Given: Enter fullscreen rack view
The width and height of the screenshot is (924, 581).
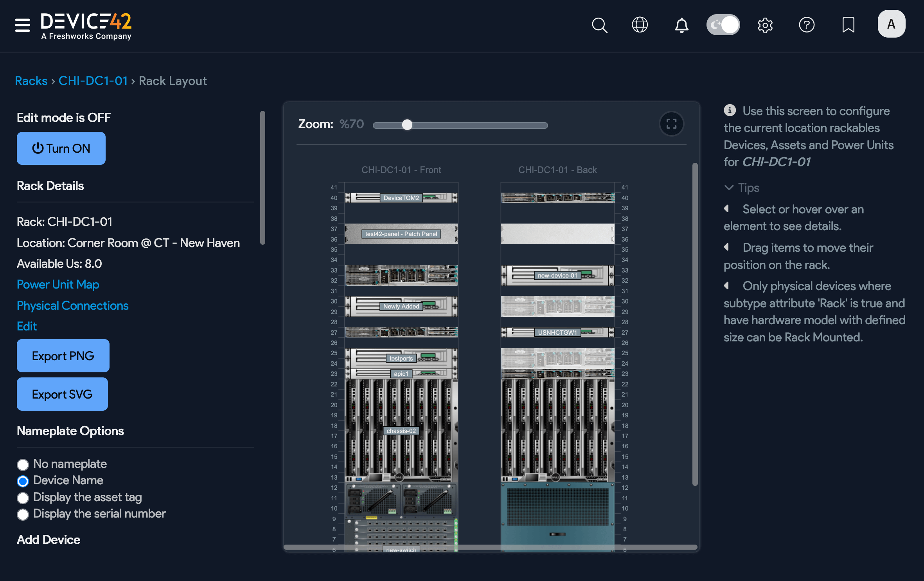Looking at the screenshot, I should (x=671, y=124).
